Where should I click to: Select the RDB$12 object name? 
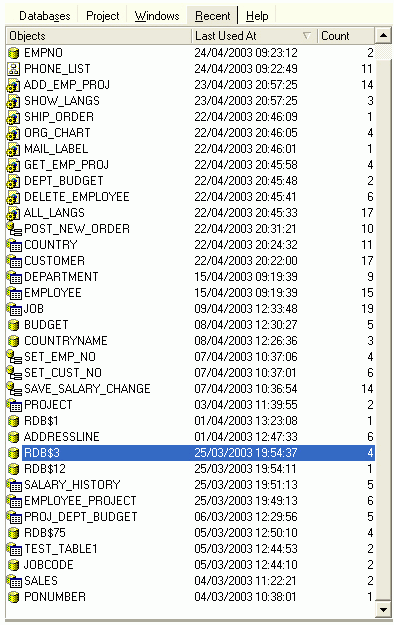point(45,469)
